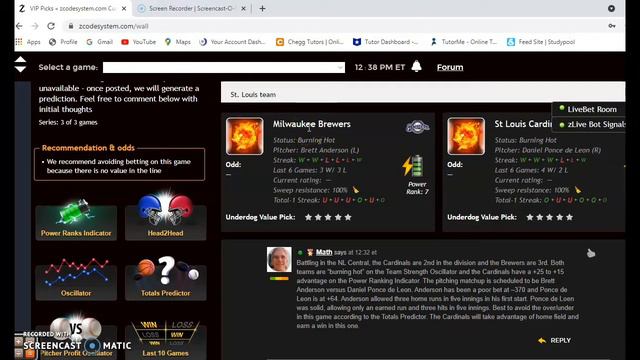Click the Brewers Underdog Value Pick stars
Viewport: 640px width, 360px height.
(328, 217)
